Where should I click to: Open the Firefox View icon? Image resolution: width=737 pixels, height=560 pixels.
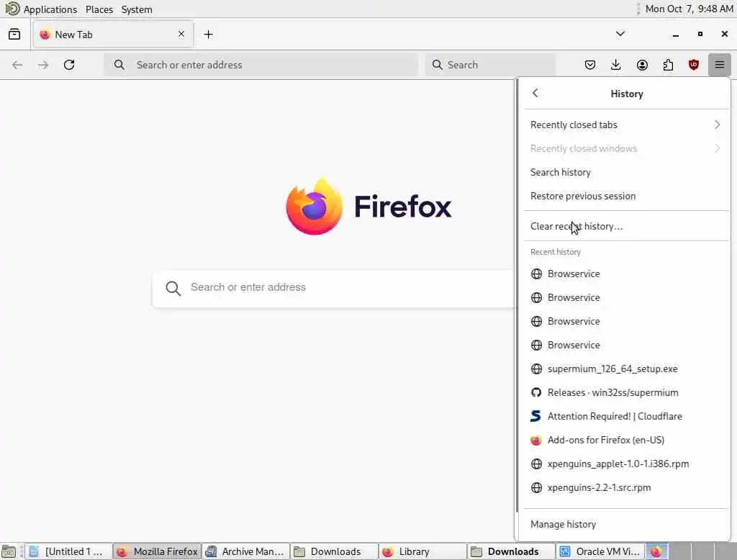pos(14,35)
